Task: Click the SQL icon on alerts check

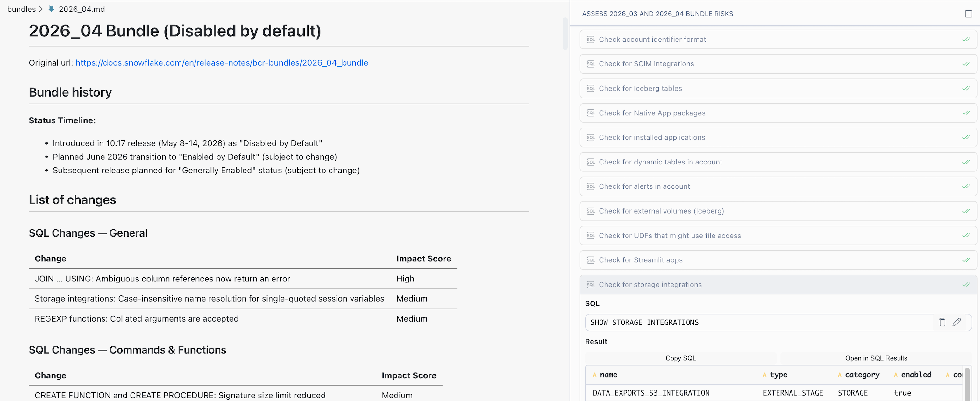Action: tap(590, 186)
